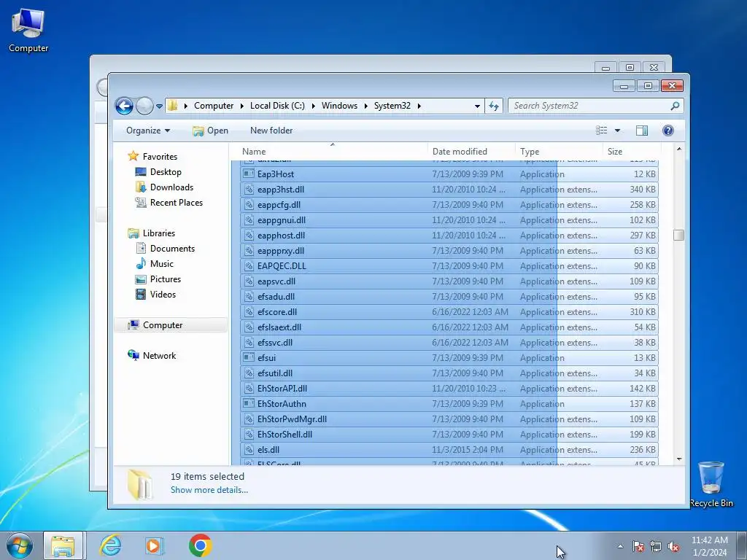Show the preview pane
This screenshot has height=560, width=747.
tap(642, 131)
